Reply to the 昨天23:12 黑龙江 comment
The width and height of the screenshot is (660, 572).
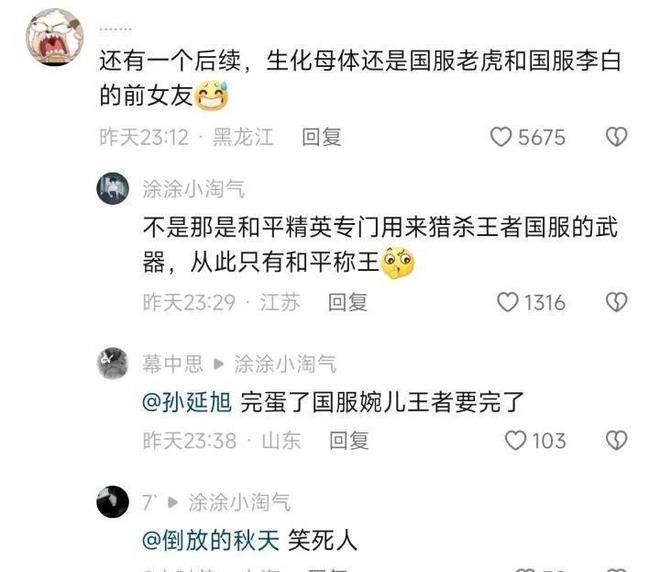point(322,137)
